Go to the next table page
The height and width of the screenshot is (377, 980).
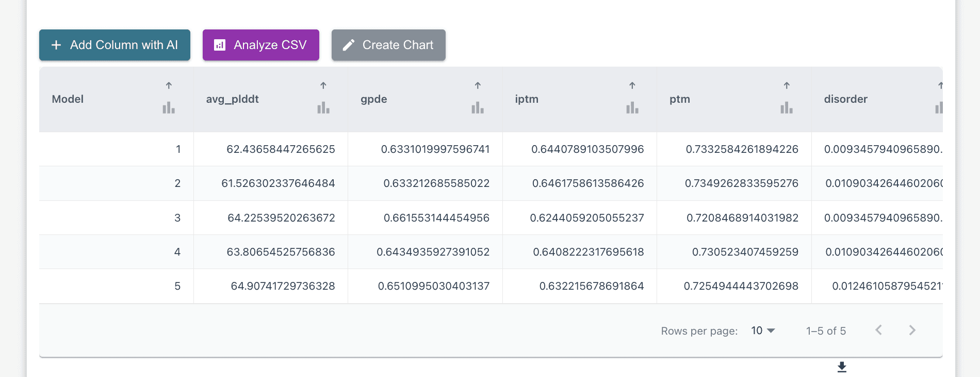(x=912, y=331)
